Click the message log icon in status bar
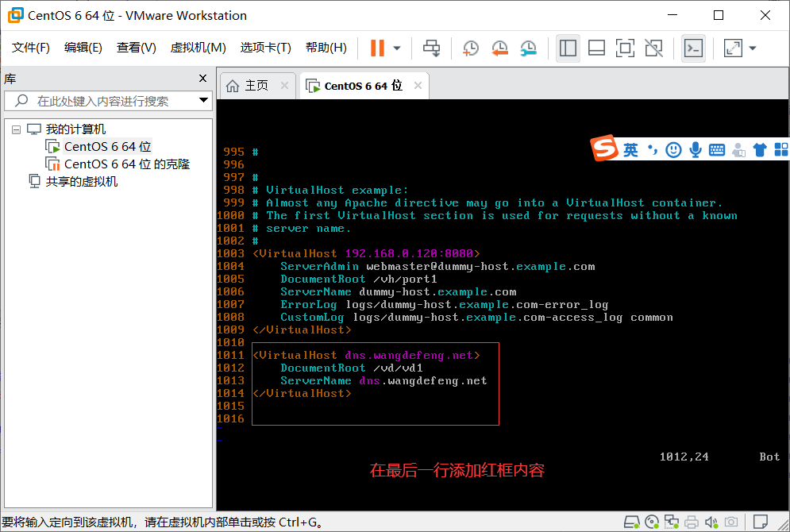Viewport: 790px width, 532px height. (x=760, y=522)
